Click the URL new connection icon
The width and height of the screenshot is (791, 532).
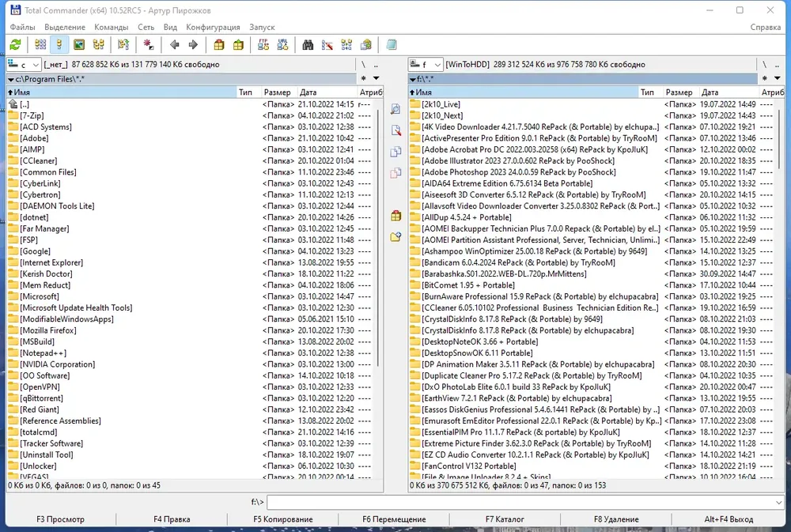click(x=282, y=45)
